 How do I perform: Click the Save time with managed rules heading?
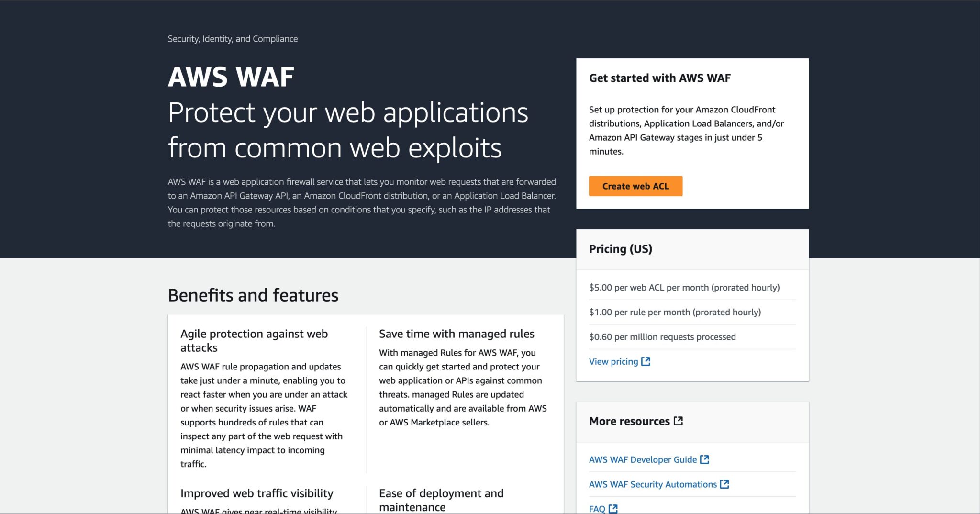coord(457,334)
